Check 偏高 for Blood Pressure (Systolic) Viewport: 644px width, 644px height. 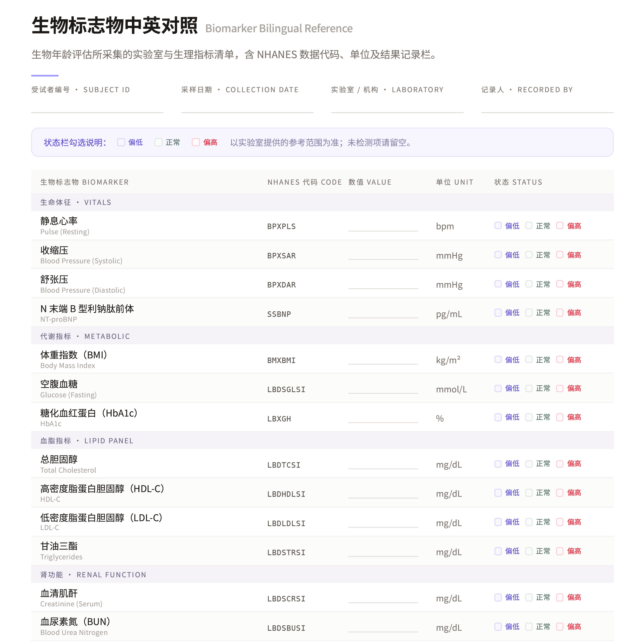coord(560,255)
